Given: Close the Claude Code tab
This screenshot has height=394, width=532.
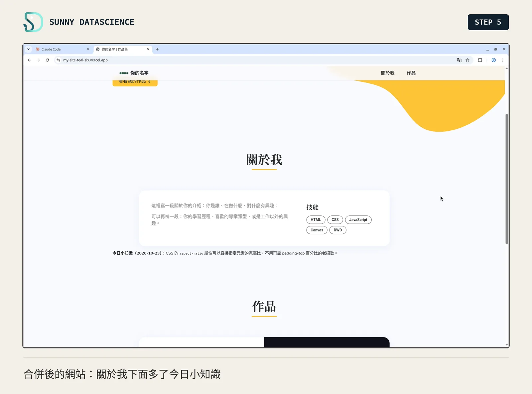Looking at the screenshot, I should 88,49.
